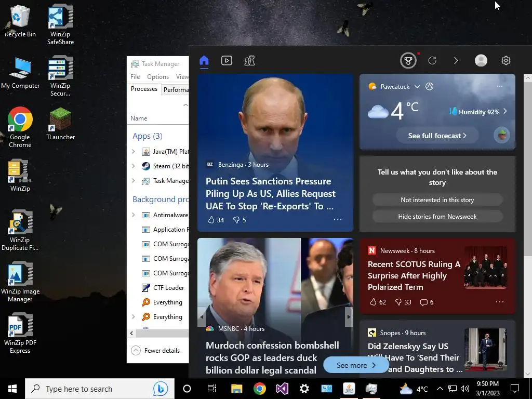Open File Explorer from the taskbar
The height and width of the screenshot is (399, 532).
[236, 389]
